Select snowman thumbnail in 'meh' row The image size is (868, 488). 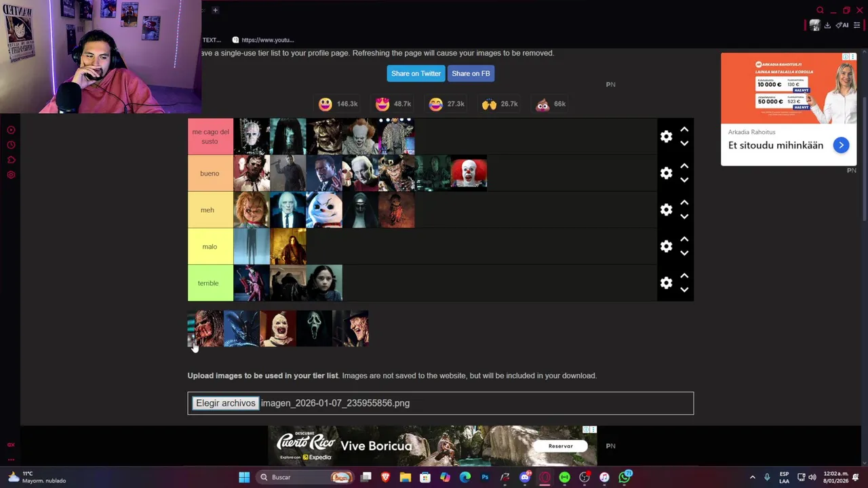(324, 210)
